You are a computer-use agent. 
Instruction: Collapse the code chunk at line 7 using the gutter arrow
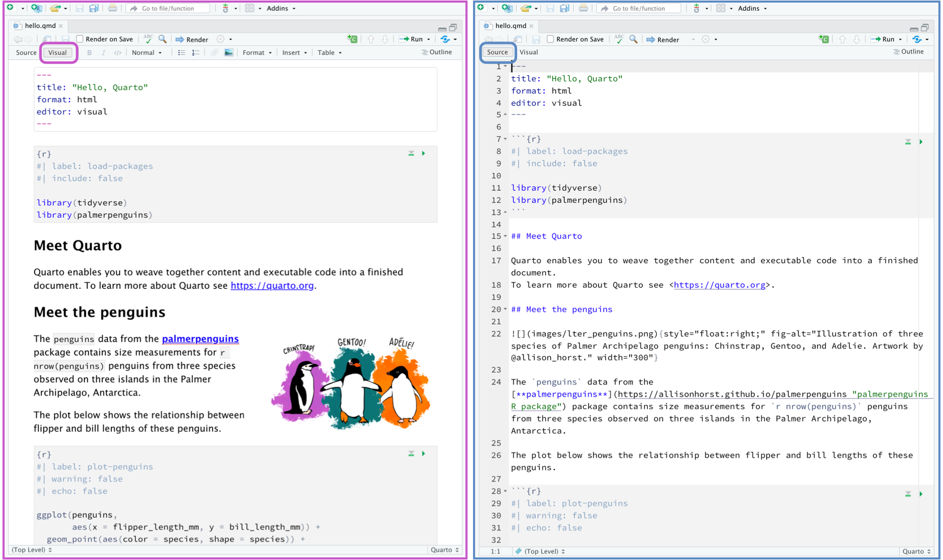point(504,139)
